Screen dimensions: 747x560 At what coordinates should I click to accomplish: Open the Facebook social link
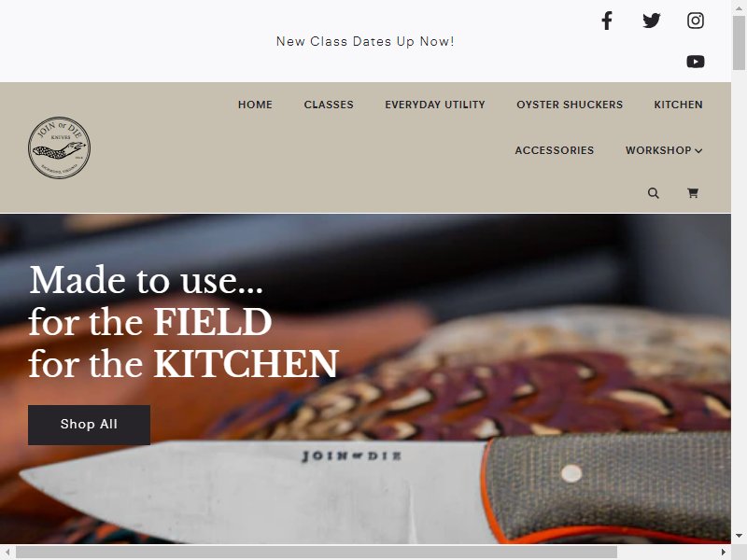pyautogui.click(x=606, y=21)
